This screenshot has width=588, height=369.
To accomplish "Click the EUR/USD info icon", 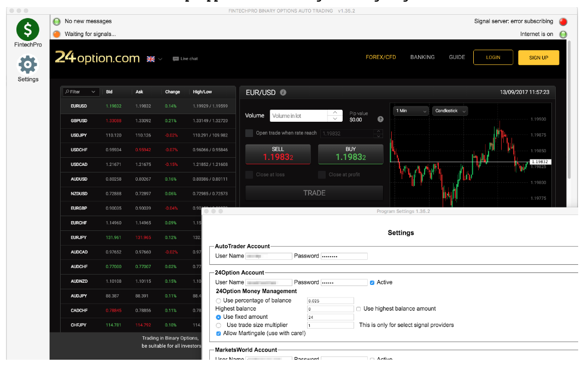I will coord(283,92).
